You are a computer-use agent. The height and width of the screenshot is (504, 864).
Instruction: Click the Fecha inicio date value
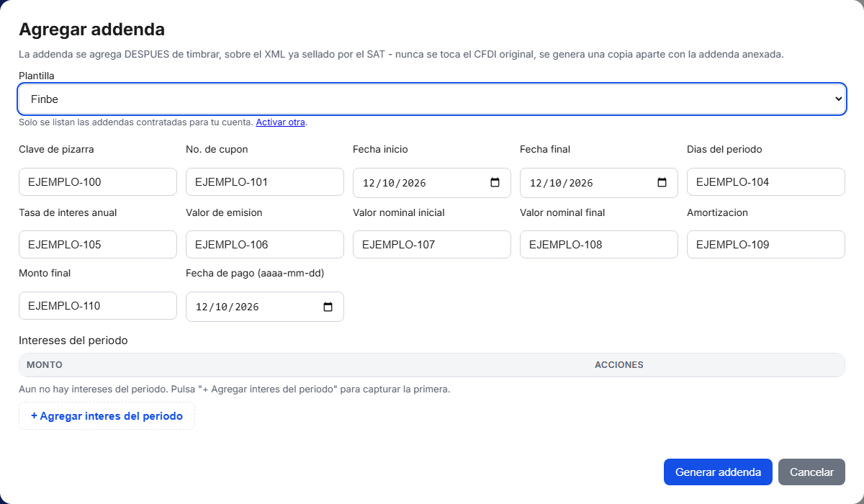click(394, 183)
